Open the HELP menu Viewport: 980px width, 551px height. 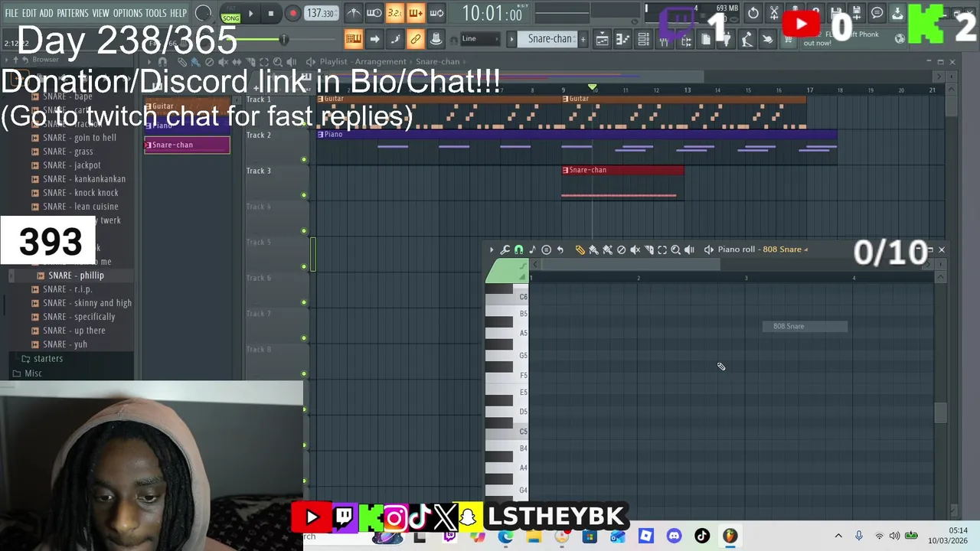click(x=178, y=14)
